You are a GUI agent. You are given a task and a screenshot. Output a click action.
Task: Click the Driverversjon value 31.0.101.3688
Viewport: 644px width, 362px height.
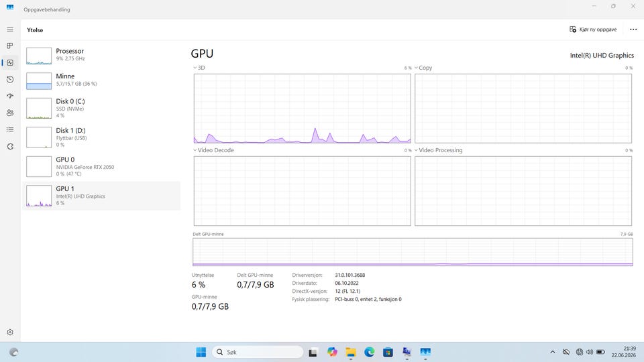pyautogui.click(x=350, y=275)
